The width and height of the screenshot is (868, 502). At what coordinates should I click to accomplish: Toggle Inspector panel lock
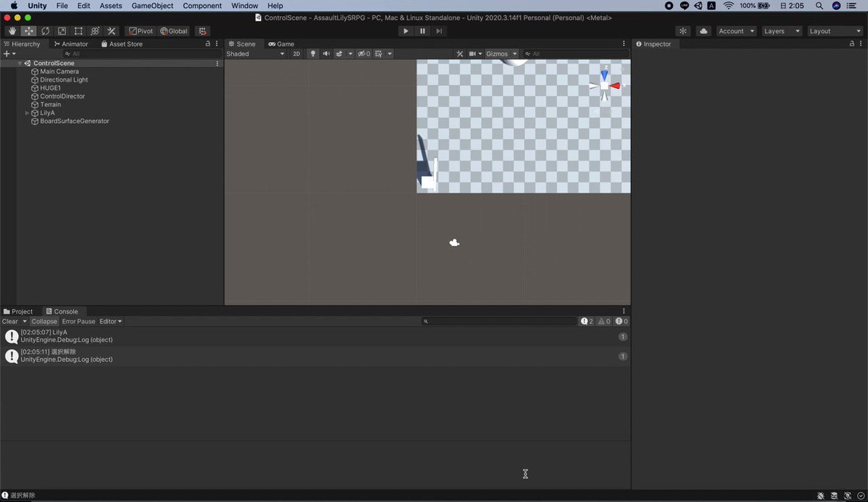click(852, 44)
